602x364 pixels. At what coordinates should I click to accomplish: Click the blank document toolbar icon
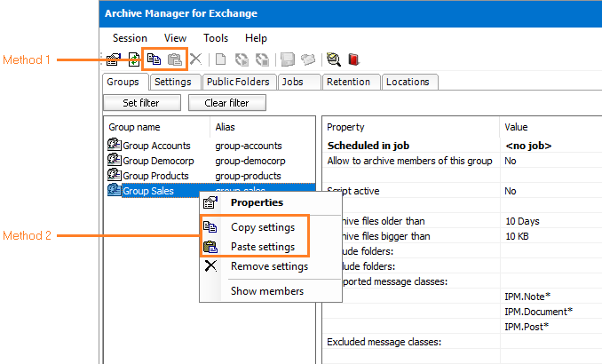[220, 60]
